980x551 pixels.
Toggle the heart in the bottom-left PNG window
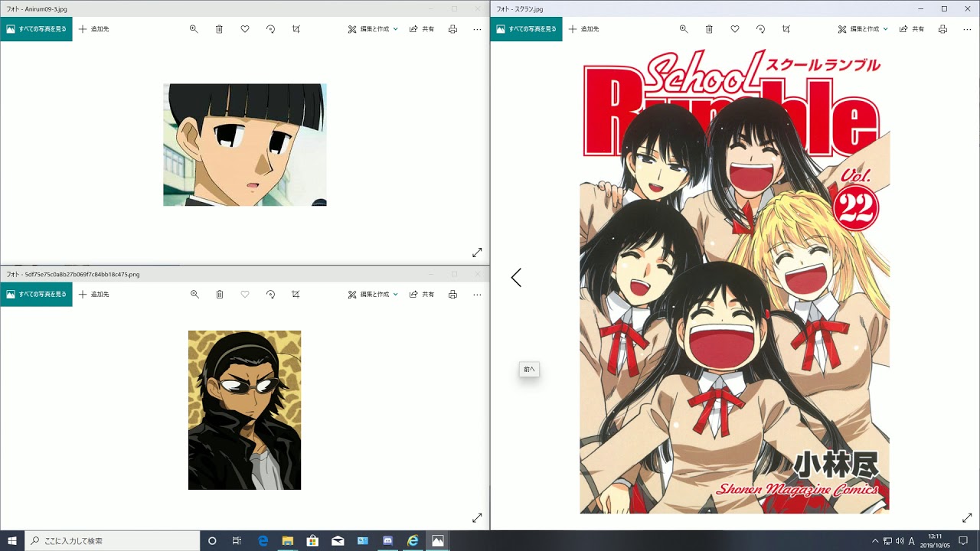click(x=245, y=295)
